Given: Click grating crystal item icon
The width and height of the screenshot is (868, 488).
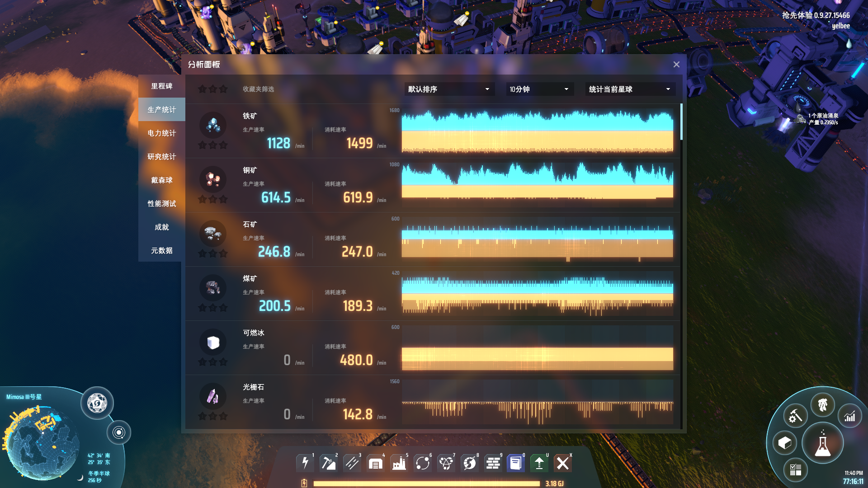Looking at the screenshot, I should pyautogui.click(x=213, y=396).
